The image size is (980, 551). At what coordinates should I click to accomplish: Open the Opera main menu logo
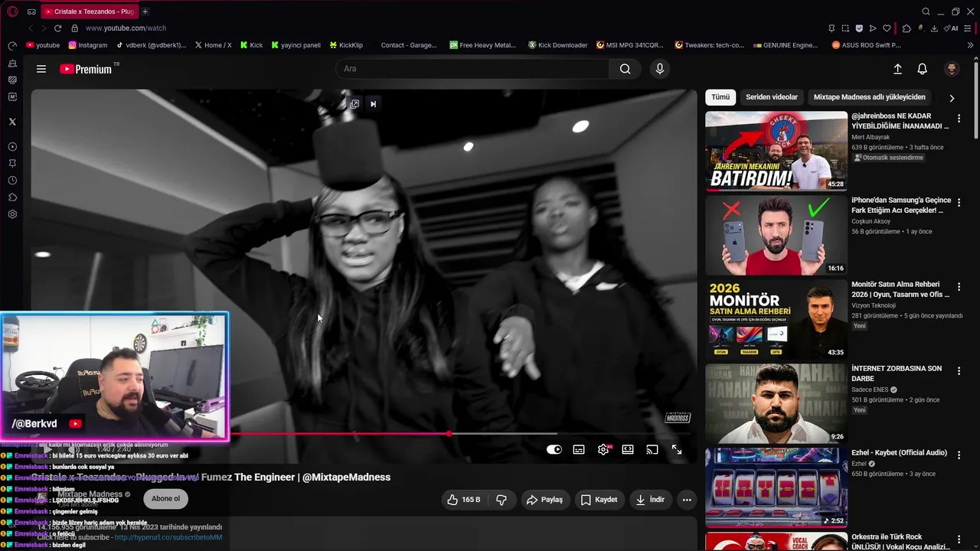point(12,11)
